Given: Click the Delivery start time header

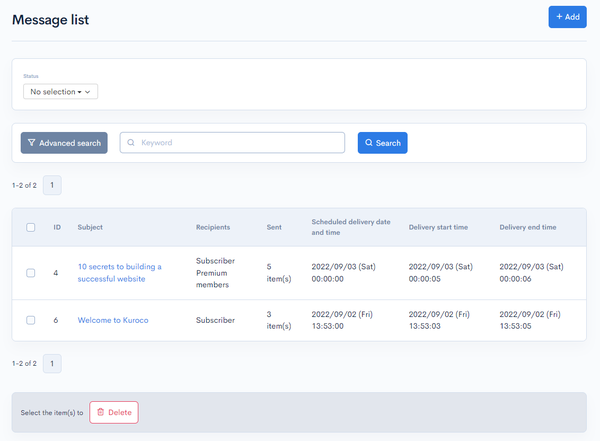Looking at the screenshot, I should point(438,227).
